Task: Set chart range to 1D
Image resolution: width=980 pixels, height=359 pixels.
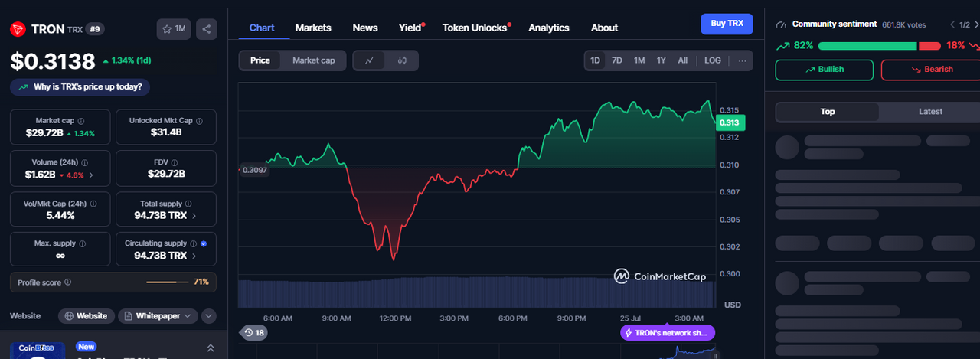Action: click(595, 60)
